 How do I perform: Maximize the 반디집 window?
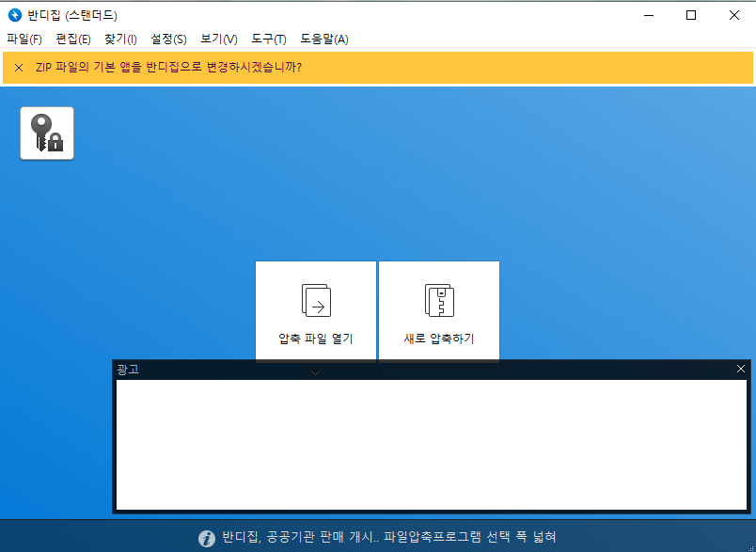coord(691,15)
